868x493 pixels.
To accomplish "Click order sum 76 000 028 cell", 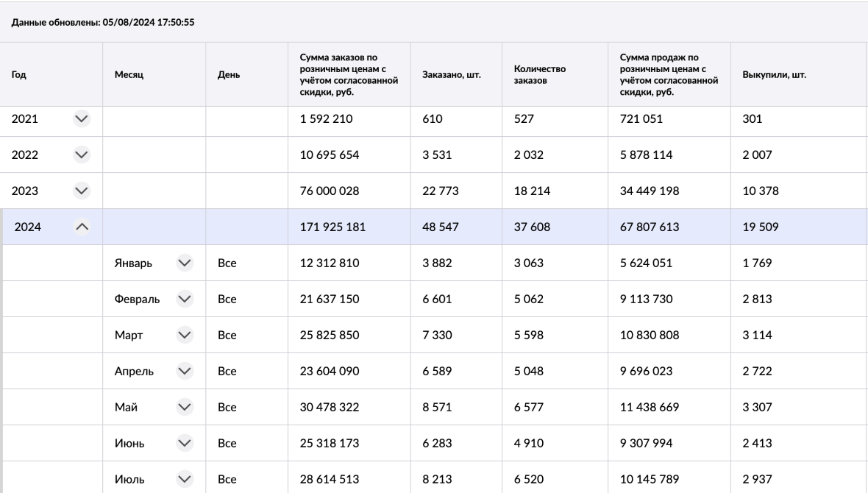I will 349,191.
